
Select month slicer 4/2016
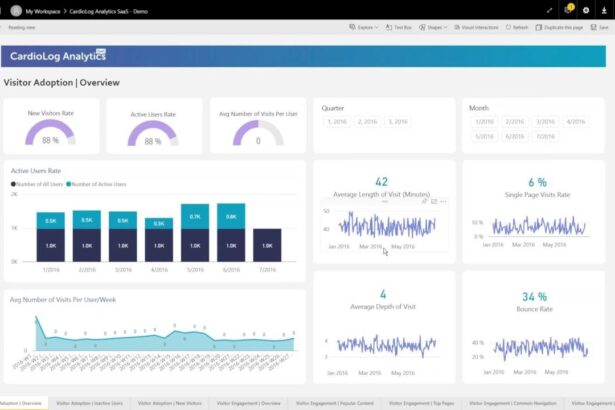576,122
